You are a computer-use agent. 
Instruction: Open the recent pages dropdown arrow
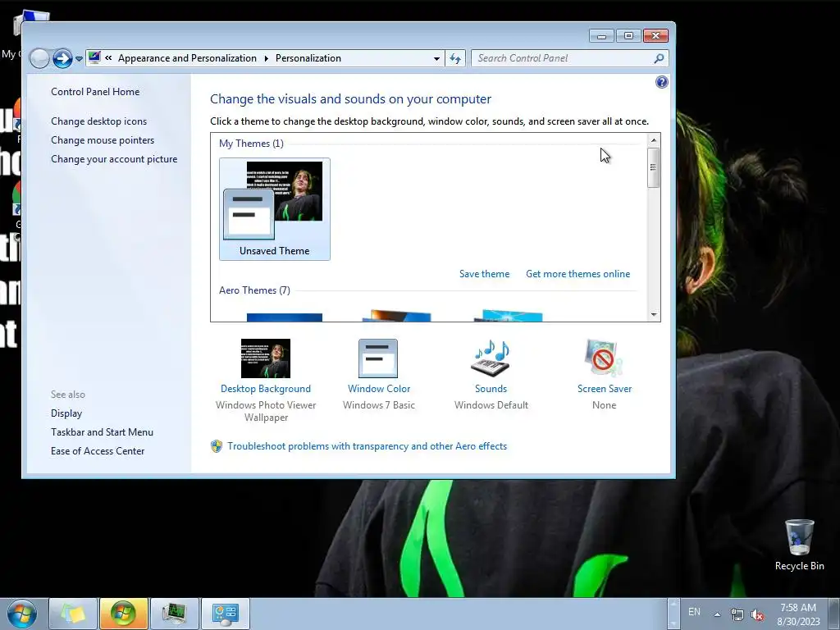(x=79, y=58)
